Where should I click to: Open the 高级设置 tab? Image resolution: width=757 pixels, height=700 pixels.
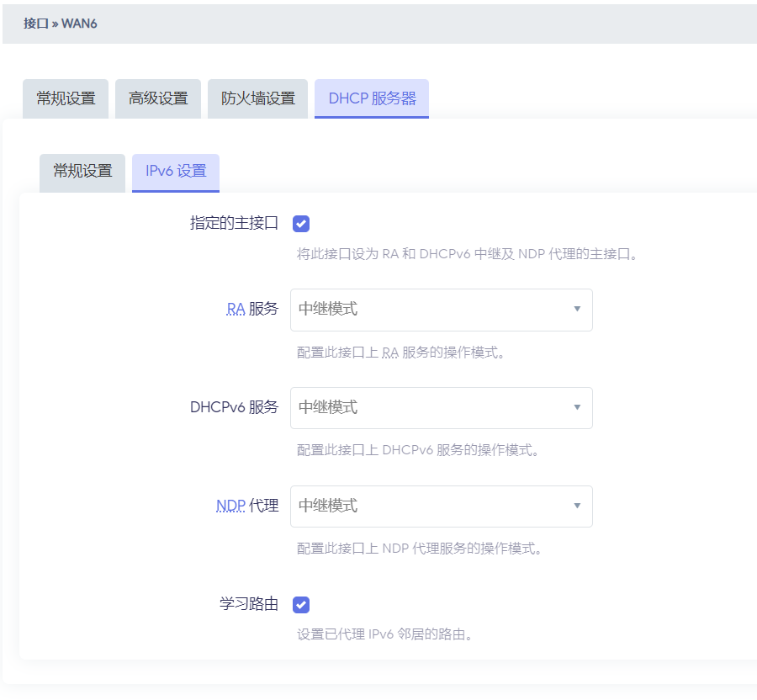[x=158, y=98]
